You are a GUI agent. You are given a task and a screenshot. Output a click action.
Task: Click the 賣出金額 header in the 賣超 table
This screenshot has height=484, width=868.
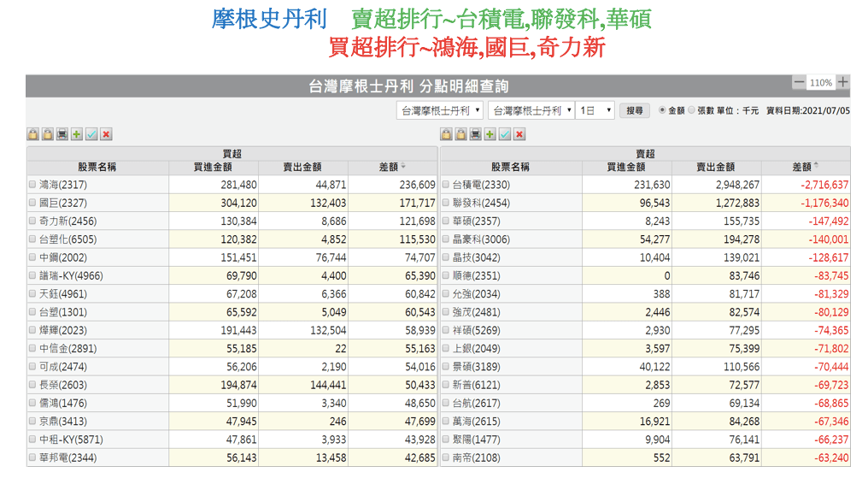[x=716, y=168]
